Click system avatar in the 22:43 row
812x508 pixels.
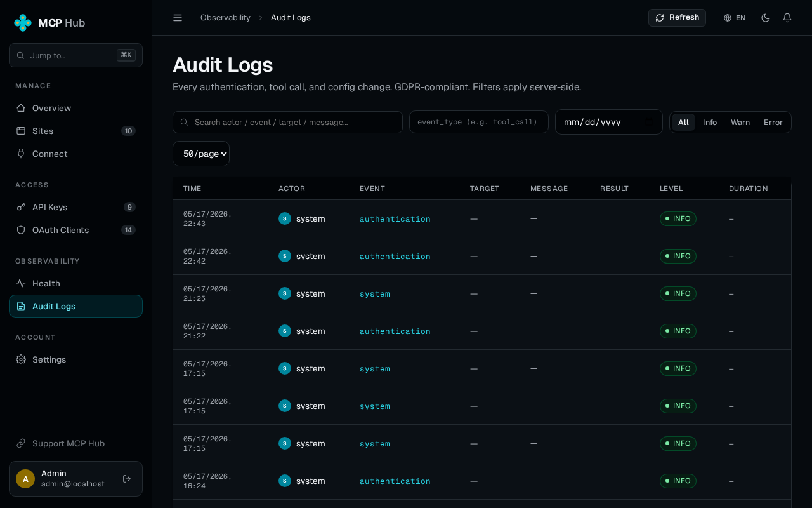285,218
